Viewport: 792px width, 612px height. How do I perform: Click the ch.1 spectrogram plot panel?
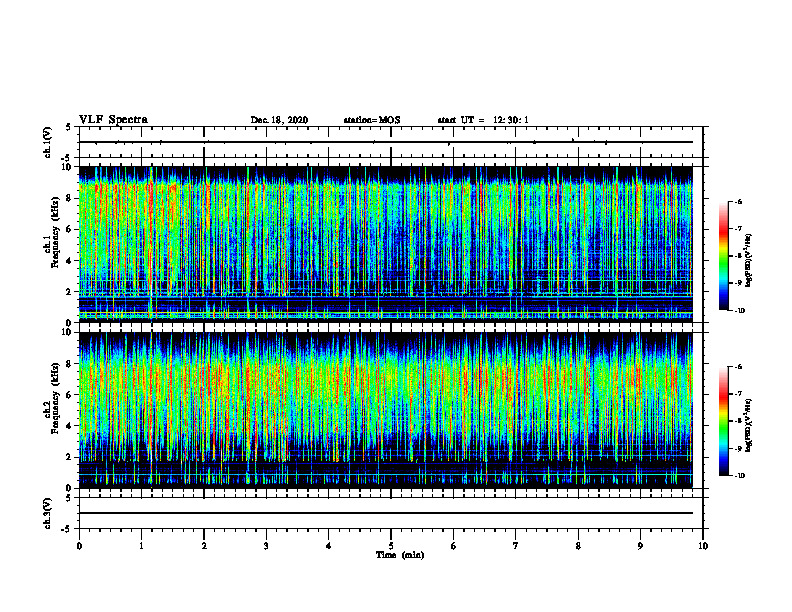pyautogui.click(x=386, y=244)
